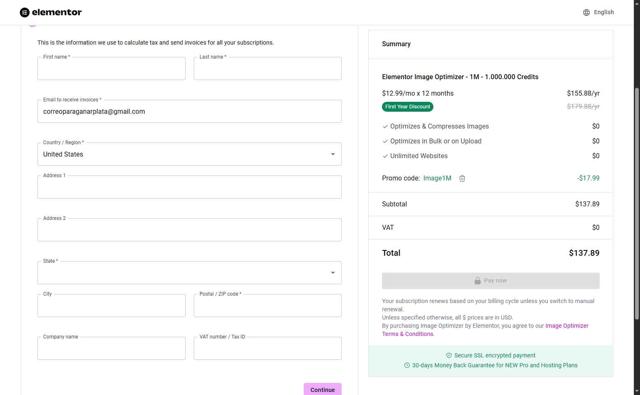This screenshot has width=640, height=395.
Task: Click the $155.88/yr price
Action: (583, 93)
